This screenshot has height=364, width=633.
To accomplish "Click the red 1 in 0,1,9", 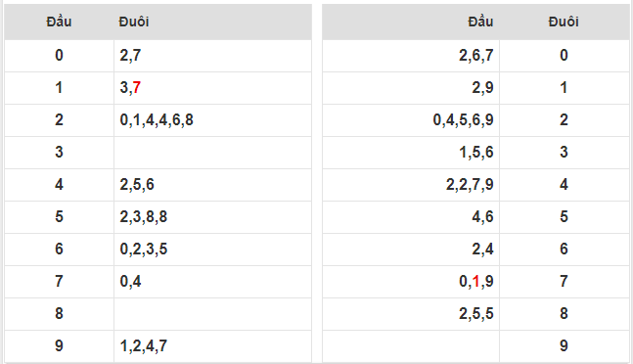I will click(x=476, y=281).
